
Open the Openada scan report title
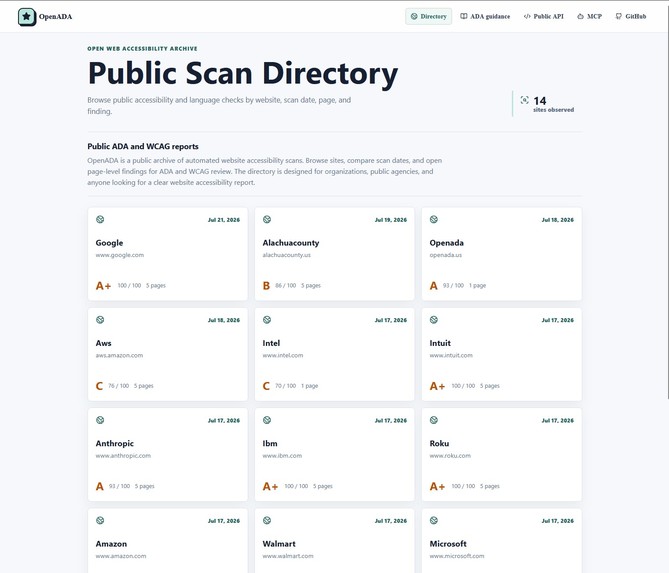point(446,243)
